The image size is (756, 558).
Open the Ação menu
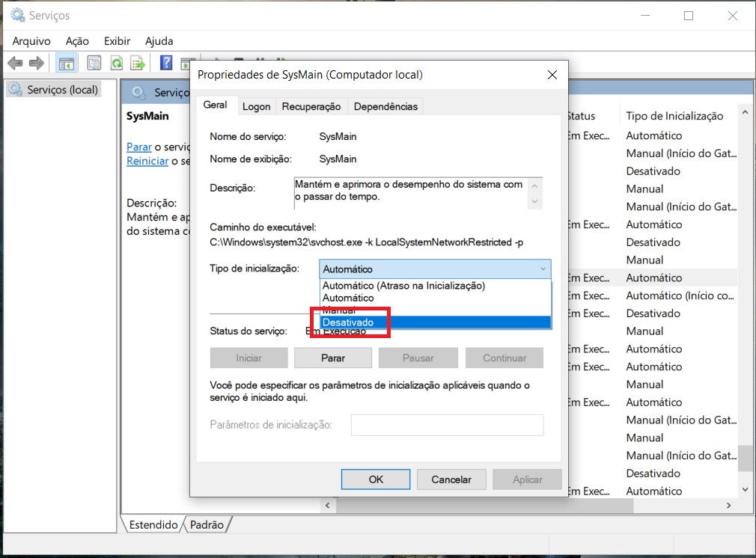tap(77, 41)
